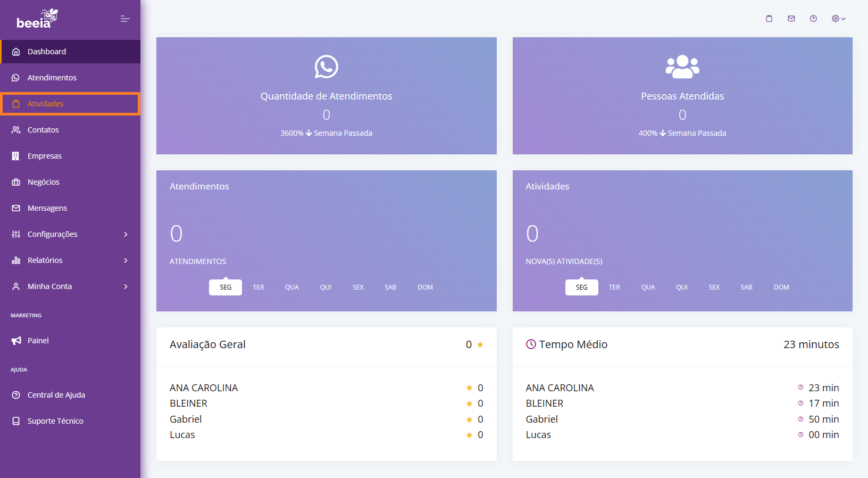Select SAB tab in Atividades card
Screen dimensions: 868x478
(x=747, y=287)
